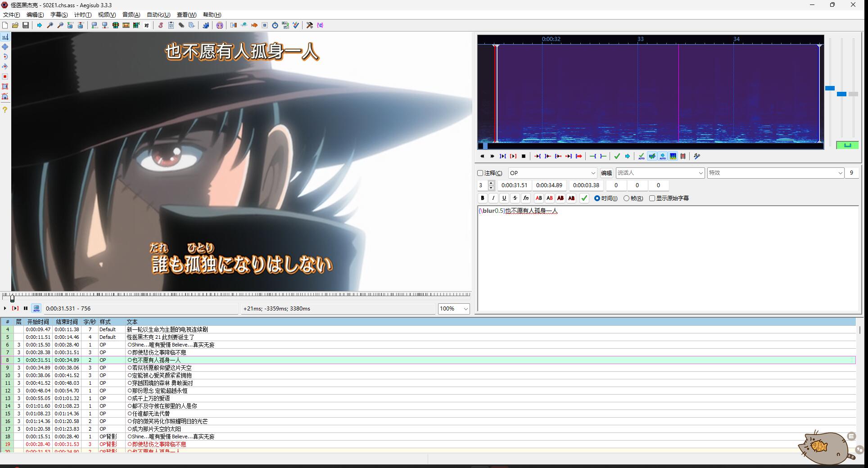Viewport: 868px width, 468px height.
Task: Open the Shift Times icon
Action: pos(234,25)
